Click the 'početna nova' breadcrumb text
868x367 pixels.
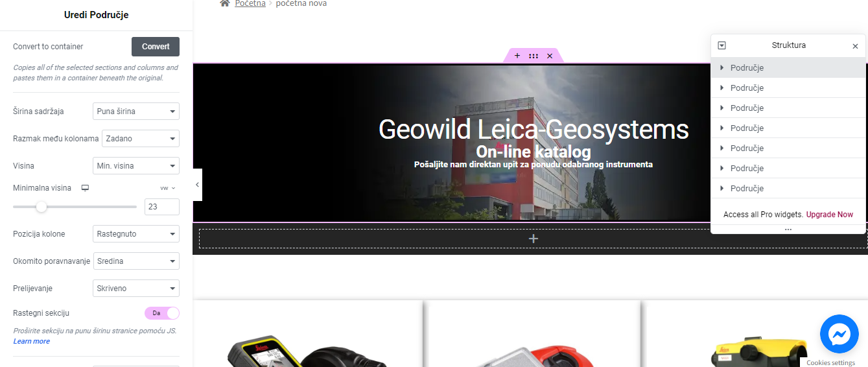(301, 4)
